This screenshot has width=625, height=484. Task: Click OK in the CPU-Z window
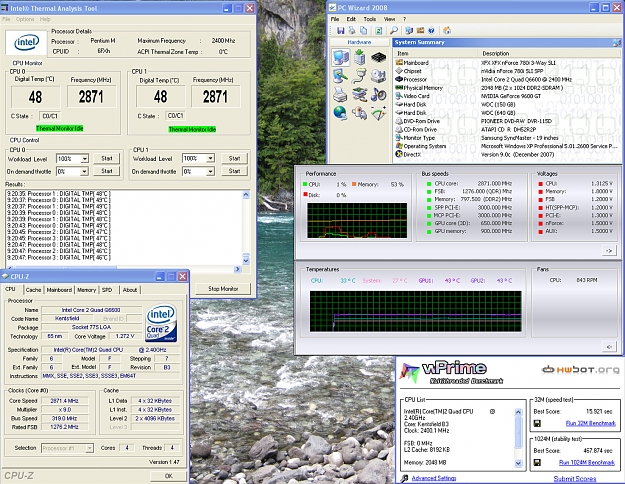168,476
